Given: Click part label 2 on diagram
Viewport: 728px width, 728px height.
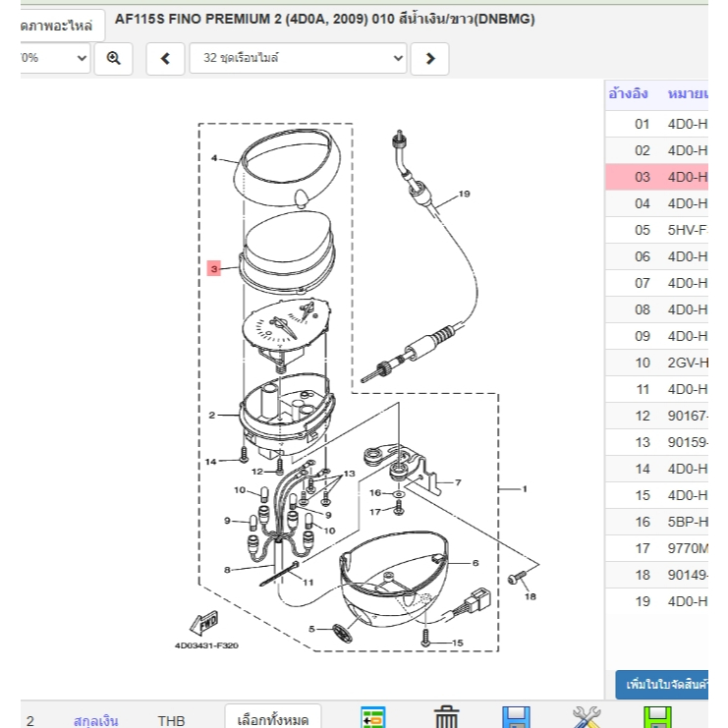Looking at the screenshot, I should click(211, 415).
